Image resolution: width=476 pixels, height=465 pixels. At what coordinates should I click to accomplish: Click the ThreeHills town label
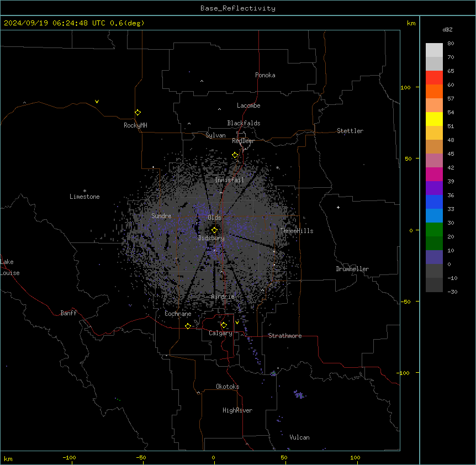click(x=297, y=231)
